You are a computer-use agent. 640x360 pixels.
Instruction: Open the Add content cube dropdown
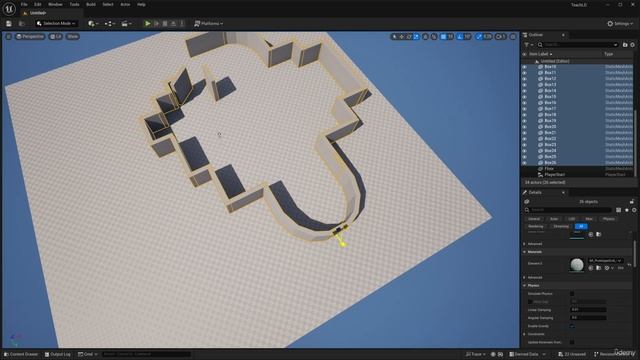[x=93, y=24]
